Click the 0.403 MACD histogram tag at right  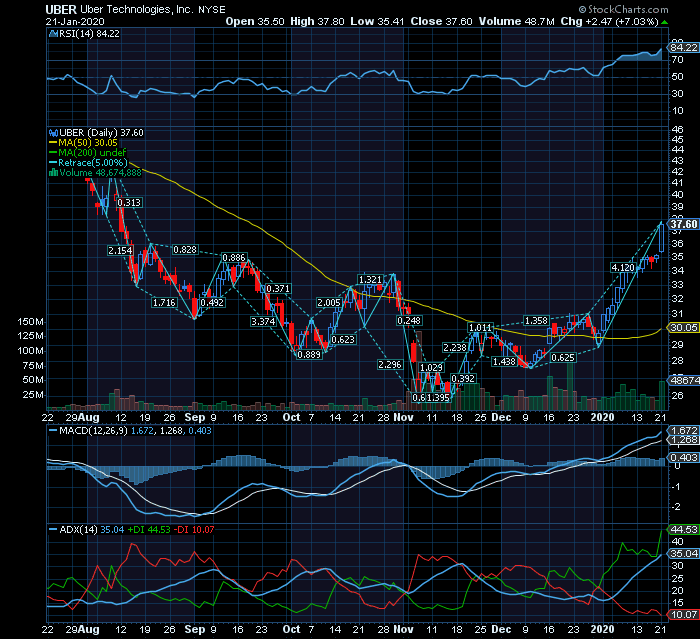pyautogui.click(x=683, y=457)
